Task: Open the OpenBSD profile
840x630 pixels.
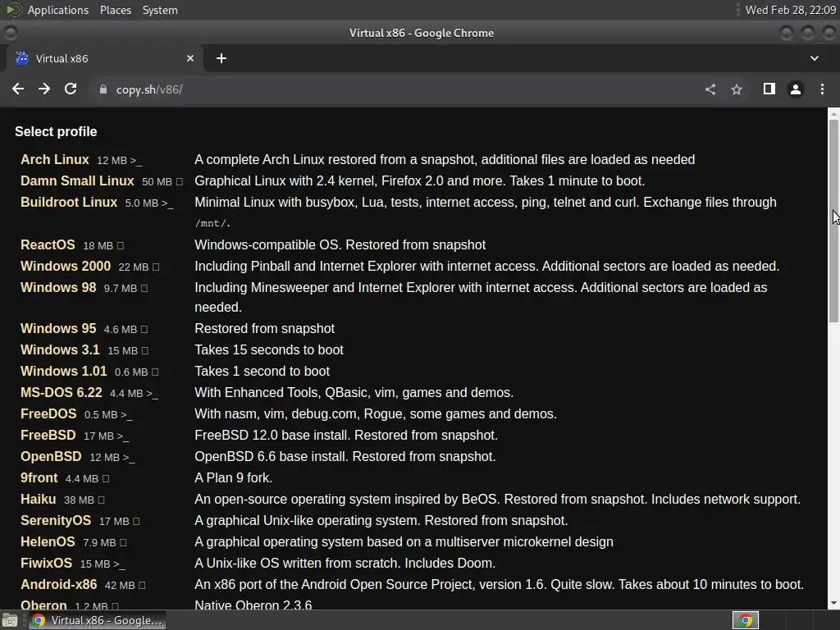Action: click(51, 457)
